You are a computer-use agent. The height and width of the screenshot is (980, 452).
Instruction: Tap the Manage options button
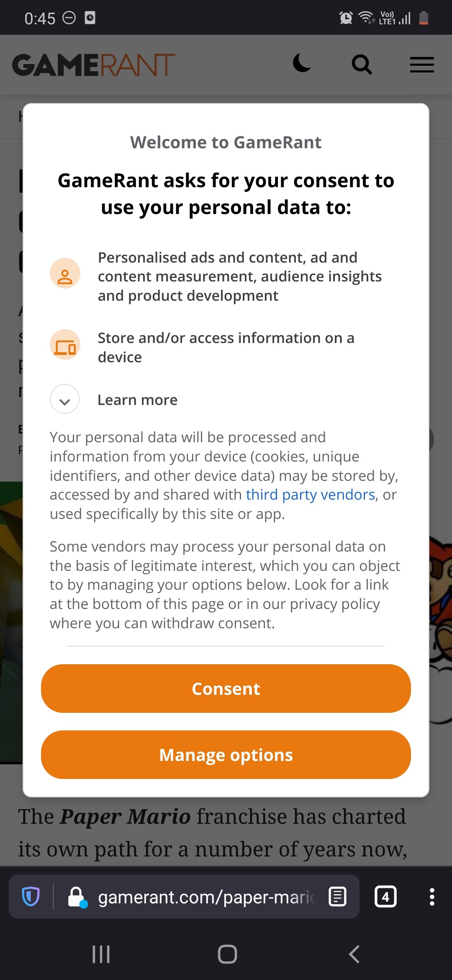point(226,755)
